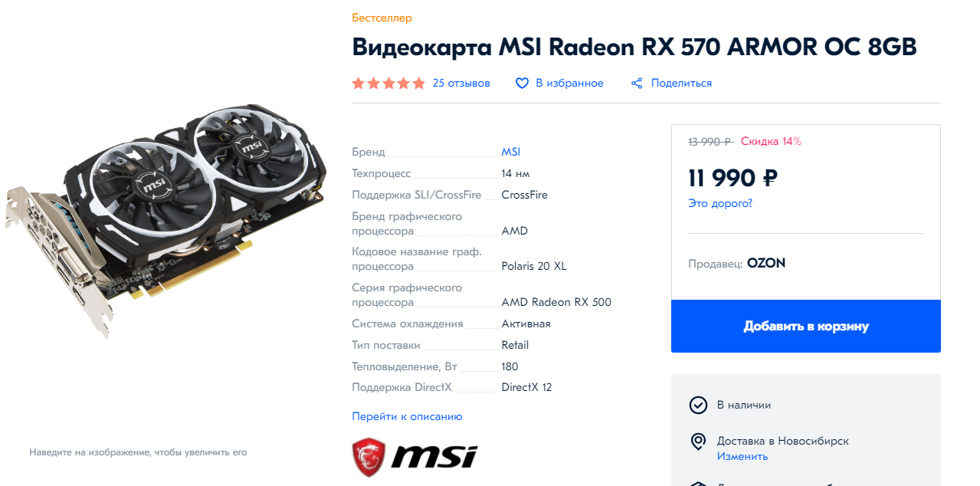Click the checkmark availability icon
Screen dimensions: 980x486
[x=697, y=405]
